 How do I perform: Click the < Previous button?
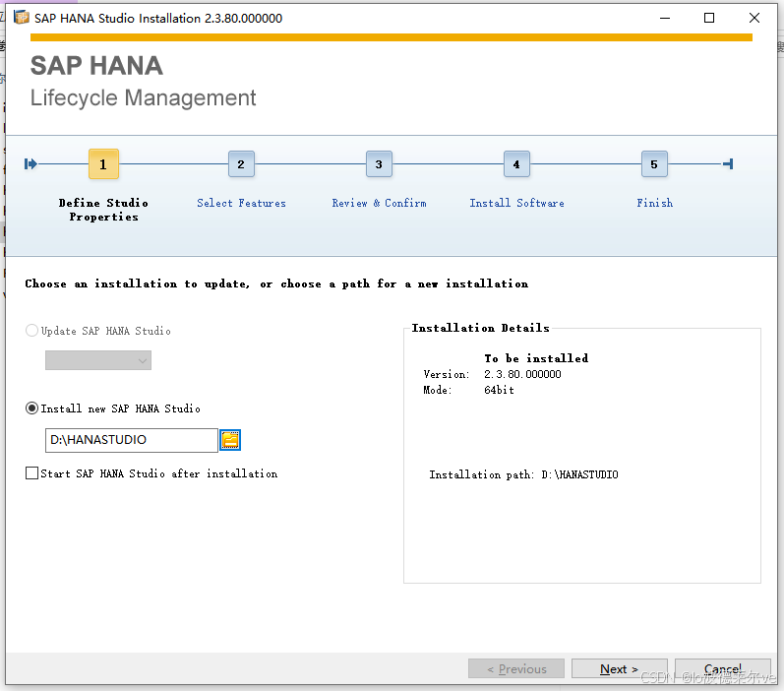516,669
